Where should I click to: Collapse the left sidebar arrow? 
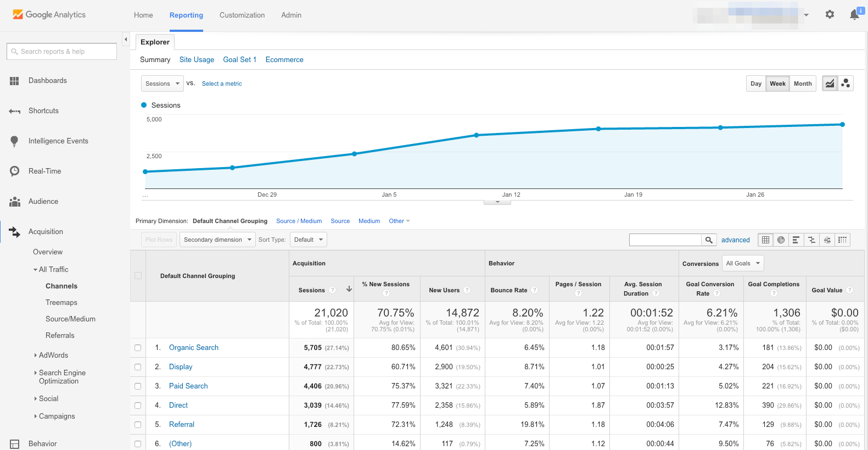click(x=126, y=40)
